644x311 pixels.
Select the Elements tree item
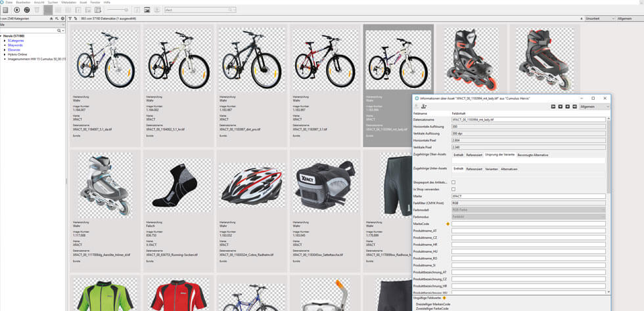pyautogui.click(x=12, y=50)
